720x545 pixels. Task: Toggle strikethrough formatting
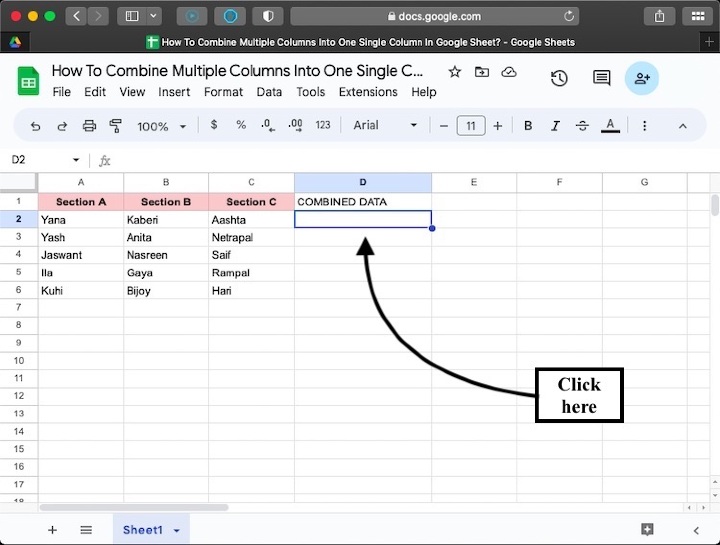(582, 126)
